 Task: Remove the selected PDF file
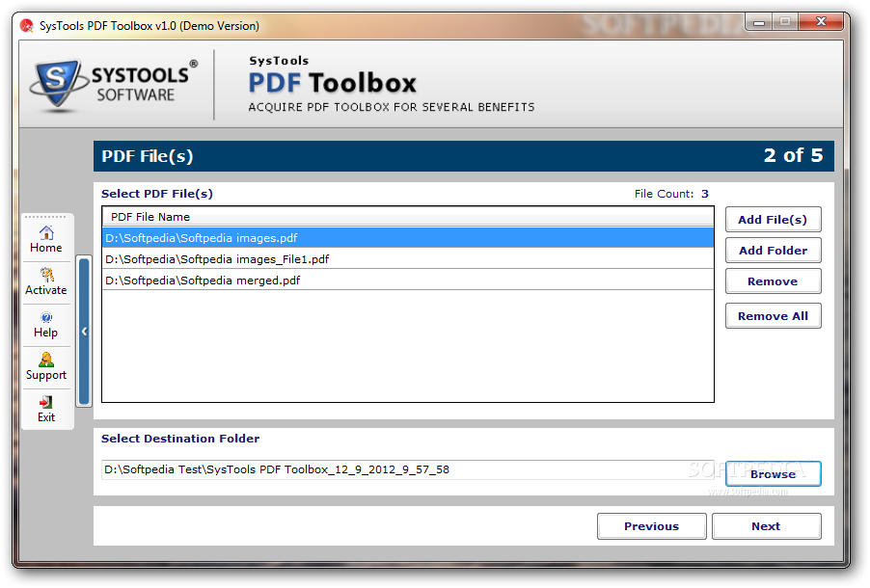pyautogui.click(x=773, y=281)
